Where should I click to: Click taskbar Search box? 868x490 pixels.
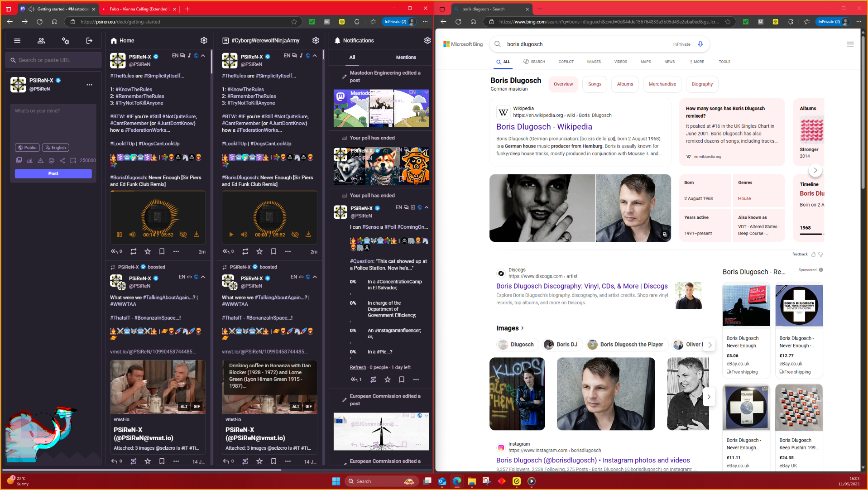click(x=380, y=481)
